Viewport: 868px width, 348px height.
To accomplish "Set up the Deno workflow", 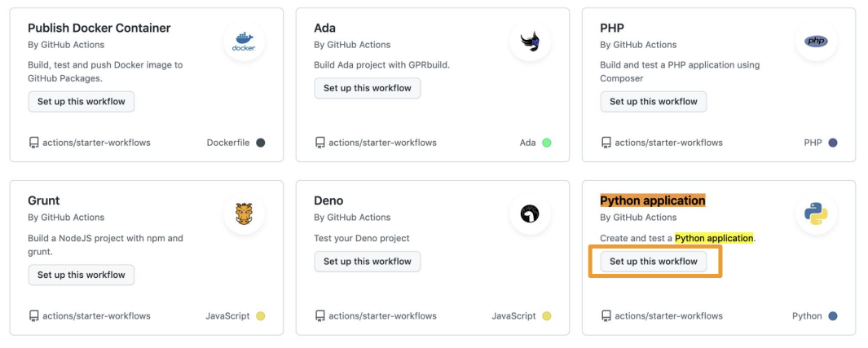I will tap(368, 262).
